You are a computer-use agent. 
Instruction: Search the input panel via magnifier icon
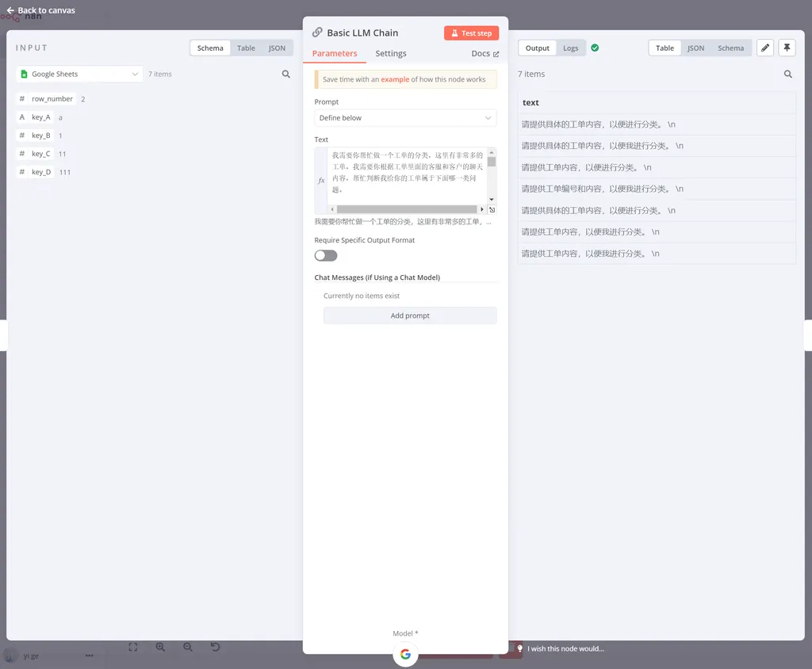tap(286, 75)
